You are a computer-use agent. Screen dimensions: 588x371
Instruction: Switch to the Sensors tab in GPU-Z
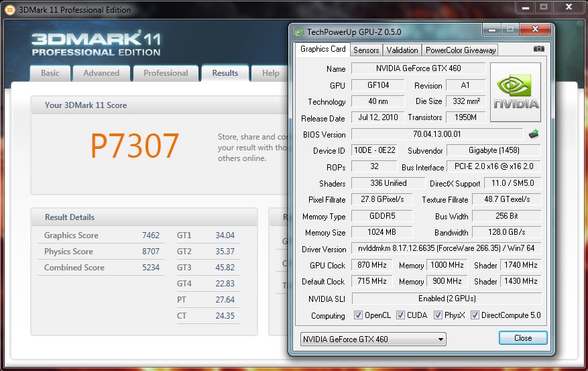366,50
